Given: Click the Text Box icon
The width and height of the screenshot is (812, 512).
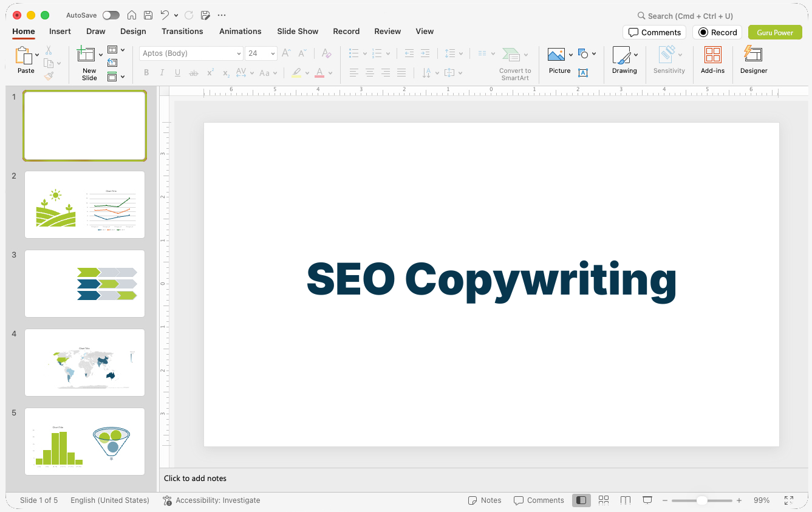Looking at the screenshot, I should (583, 73).
